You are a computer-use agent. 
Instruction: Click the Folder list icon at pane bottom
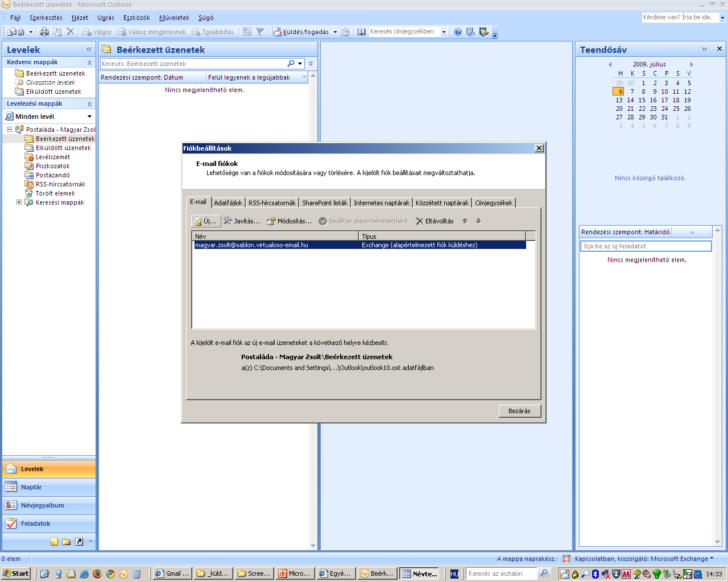[67, 542]
